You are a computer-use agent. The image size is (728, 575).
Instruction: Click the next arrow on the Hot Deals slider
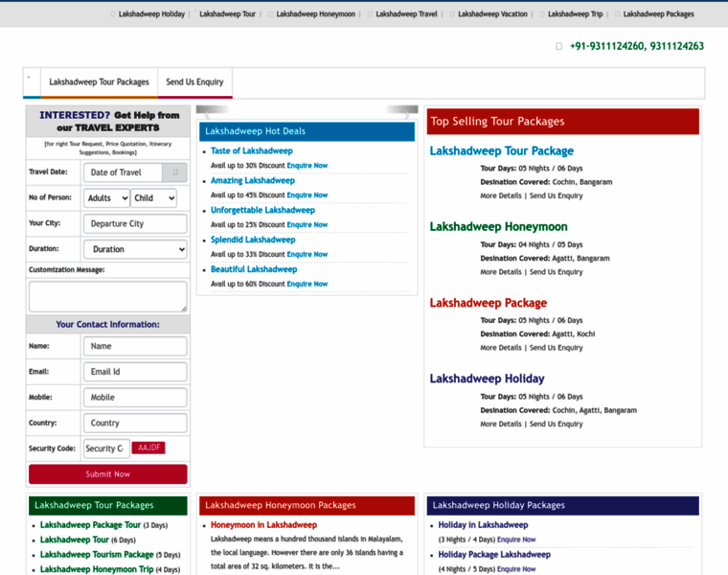(x=407, y=113)
